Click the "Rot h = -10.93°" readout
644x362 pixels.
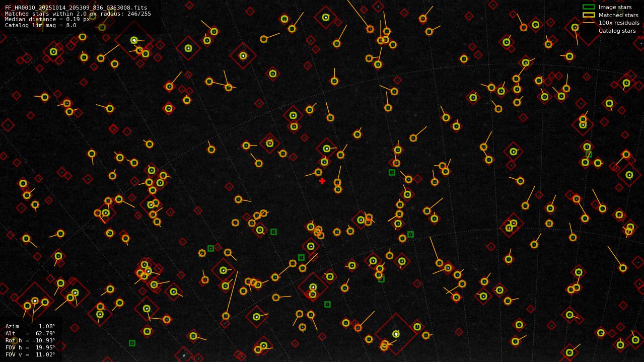[x=30, y=340]
